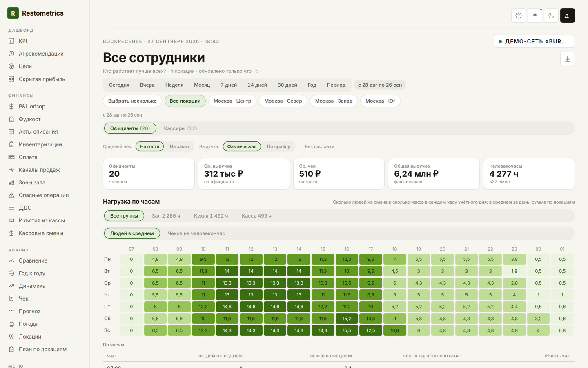Open the ДЕМО-СЕТЬ network selector

point(534,41)
